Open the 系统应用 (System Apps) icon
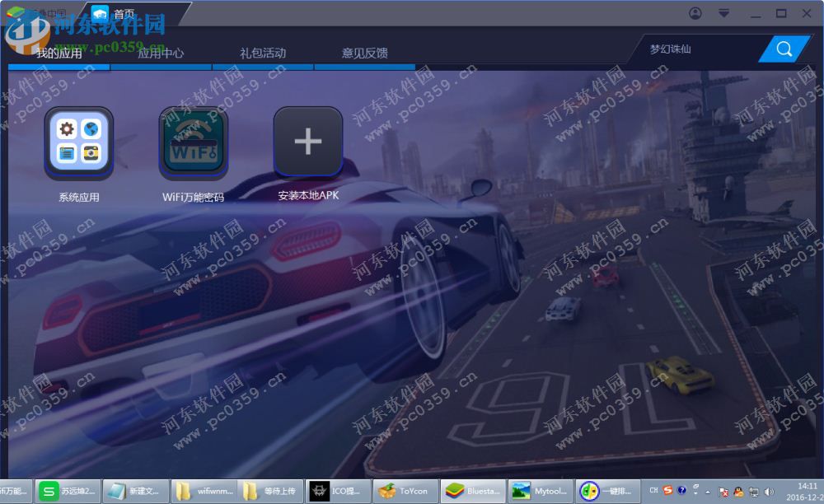Screen dimensions: 824x504 (x=78, y=142)
